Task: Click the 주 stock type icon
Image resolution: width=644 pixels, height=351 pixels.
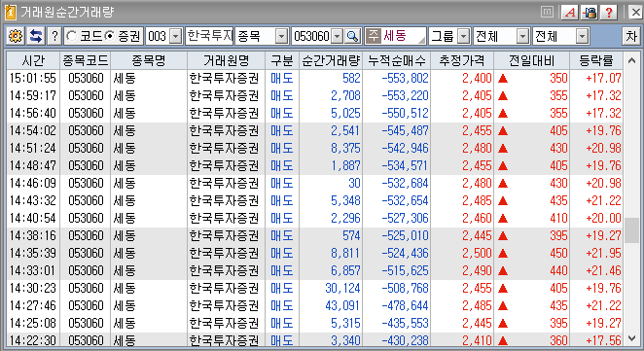Action: pyautogui.click(x=373, y=36)
